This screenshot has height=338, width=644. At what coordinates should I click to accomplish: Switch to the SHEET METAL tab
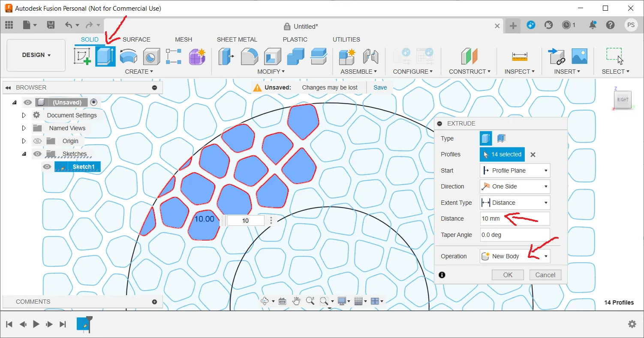[x=237, y=39]
